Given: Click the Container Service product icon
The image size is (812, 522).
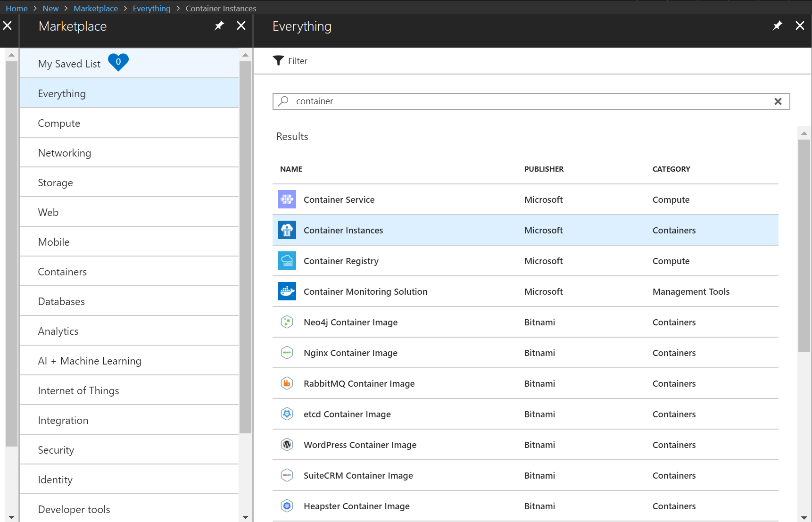Looking at the screenshot, I should click(287, 199).
